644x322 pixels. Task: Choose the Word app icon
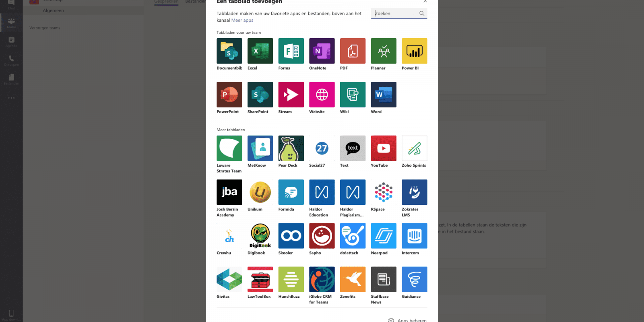(384, 95)
